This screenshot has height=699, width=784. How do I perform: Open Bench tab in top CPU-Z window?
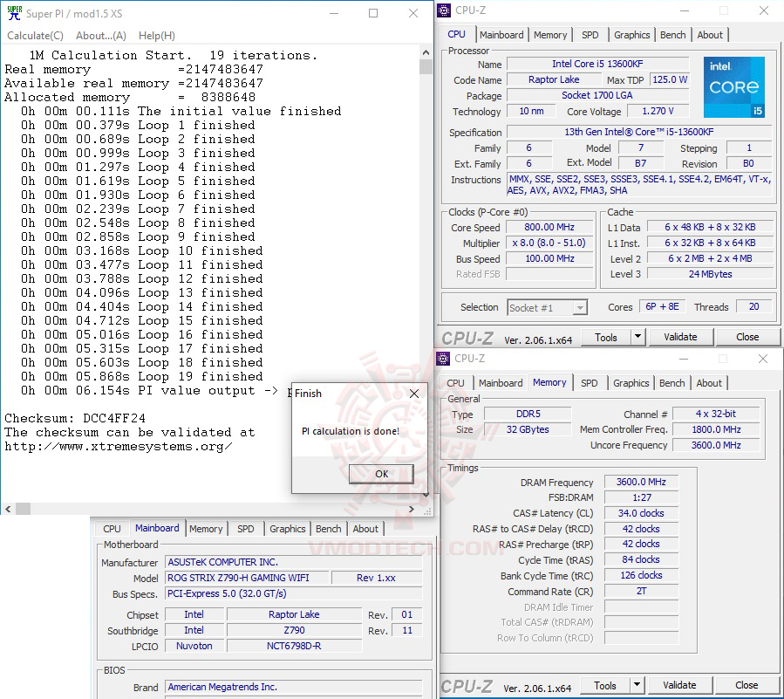click(672, 35)
